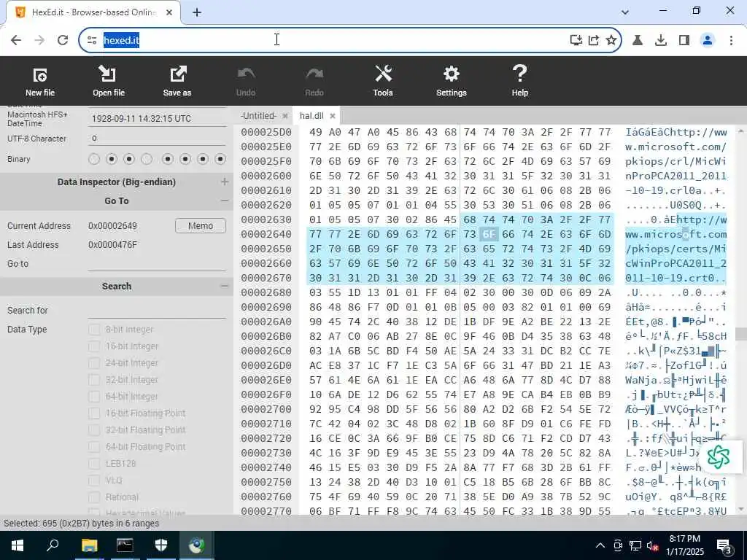Image resolution: width=747 pixels, height=560 pixels.
Task: Click the share page icon in address bar
Action: click(594, 40)
